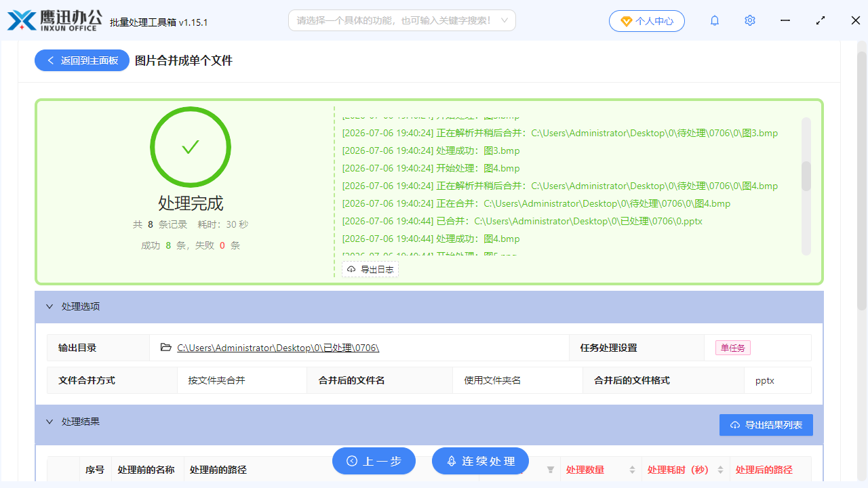The width and height of the screenshot is (868, 488).
Task: Click the 序号 column header
Action: [95, 470]
